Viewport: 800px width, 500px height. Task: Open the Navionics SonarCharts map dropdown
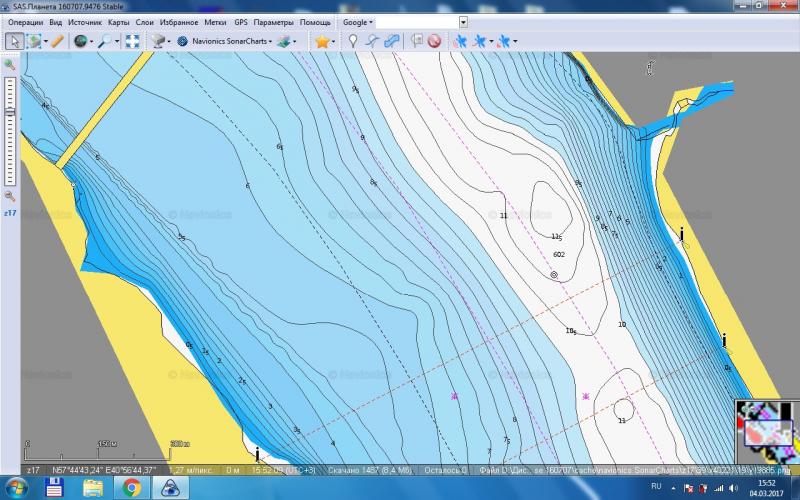(237, 42)
